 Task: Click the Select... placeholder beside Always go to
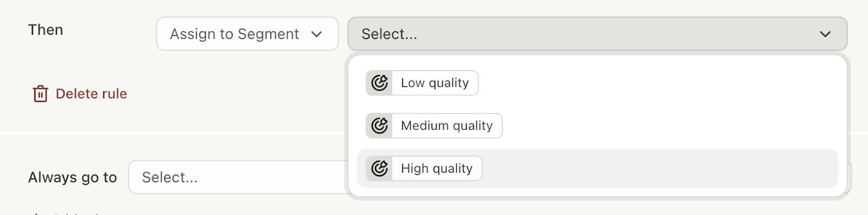[x=170, y=178]
